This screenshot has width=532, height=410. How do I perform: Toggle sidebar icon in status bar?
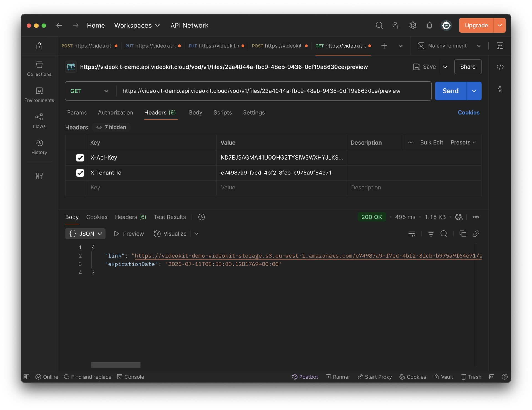tap(26, 377)
